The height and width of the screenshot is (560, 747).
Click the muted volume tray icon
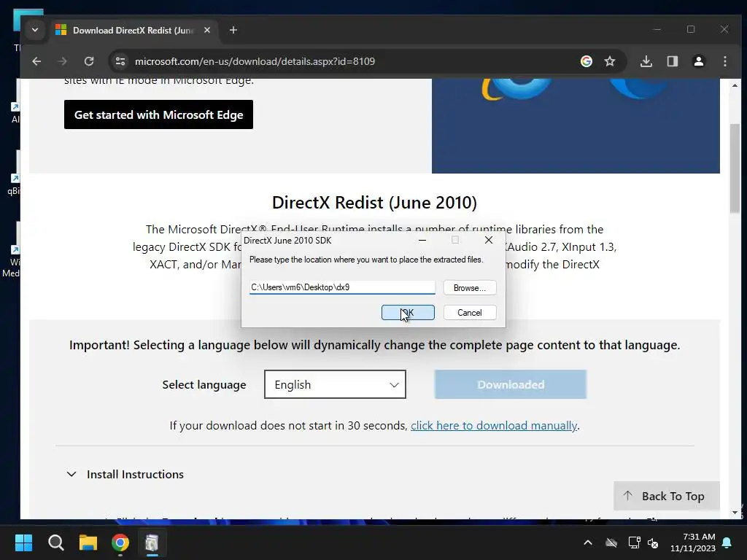(x=653, y=542)
